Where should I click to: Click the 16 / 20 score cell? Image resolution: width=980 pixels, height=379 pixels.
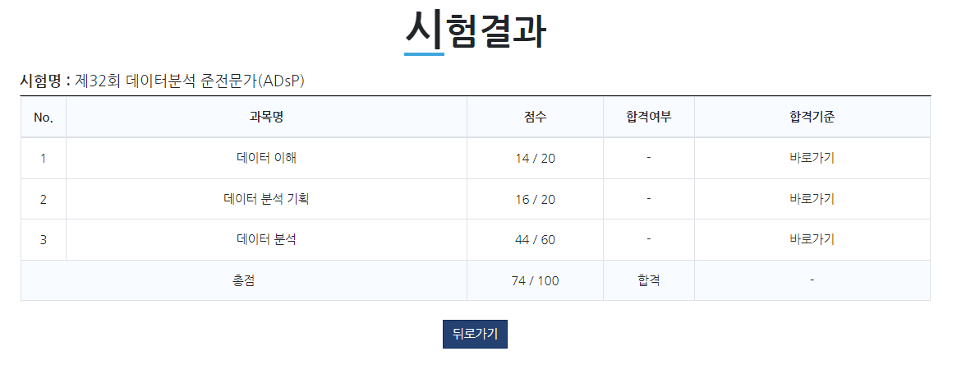(x=535, y=199)
